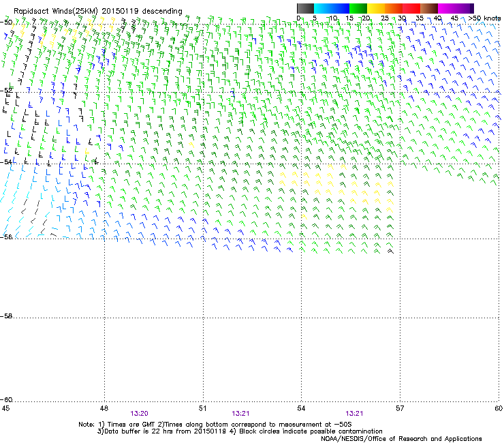The height and width of the screenshot is (443, 504).
Task: Click the 'Data buffer is 22 hrs' note line
Action: pos(240,431)
